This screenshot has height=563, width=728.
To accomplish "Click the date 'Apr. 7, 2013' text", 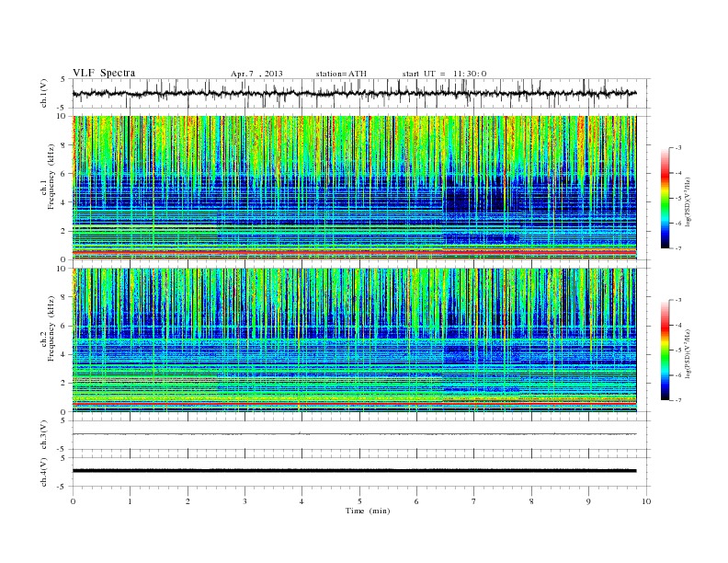I will (256, 74).
